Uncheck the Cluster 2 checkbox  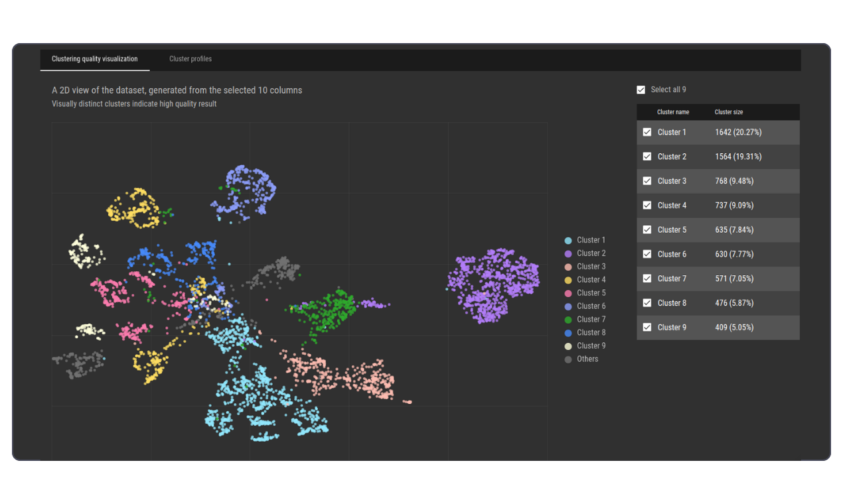[x=647, y=157]
